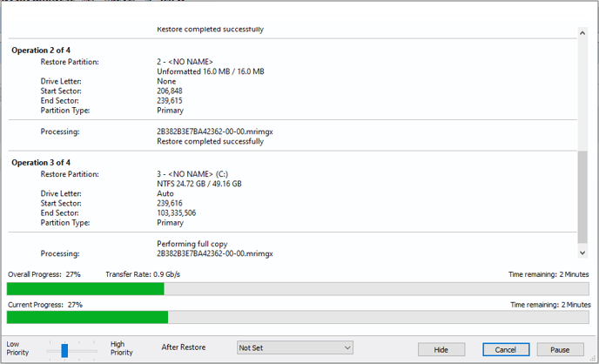The image size is (599, 364).
Task: Cancel the restore operation
Action: (506, 348)
